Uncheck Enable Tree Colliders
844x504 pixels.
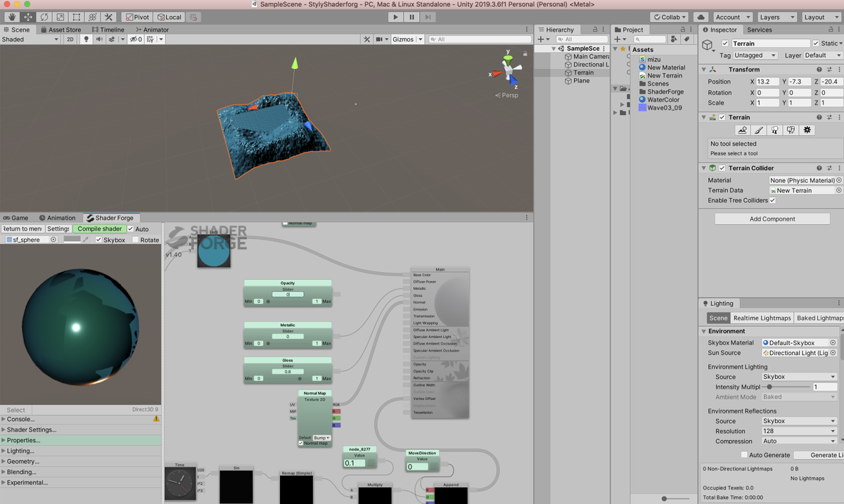(772, 200)
